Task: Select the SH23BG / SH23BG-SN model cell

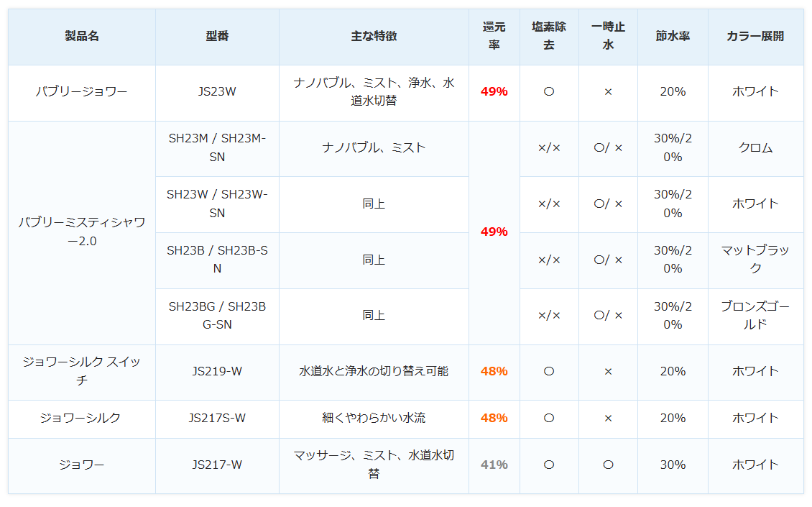Action: coord(217,316)
